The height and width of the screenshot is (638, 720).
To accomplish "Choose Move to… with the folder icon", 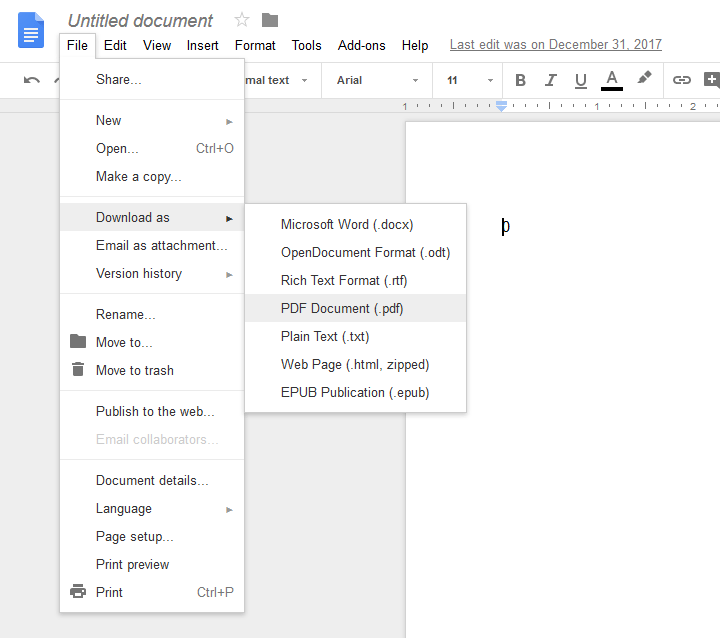I will [152, 342].
